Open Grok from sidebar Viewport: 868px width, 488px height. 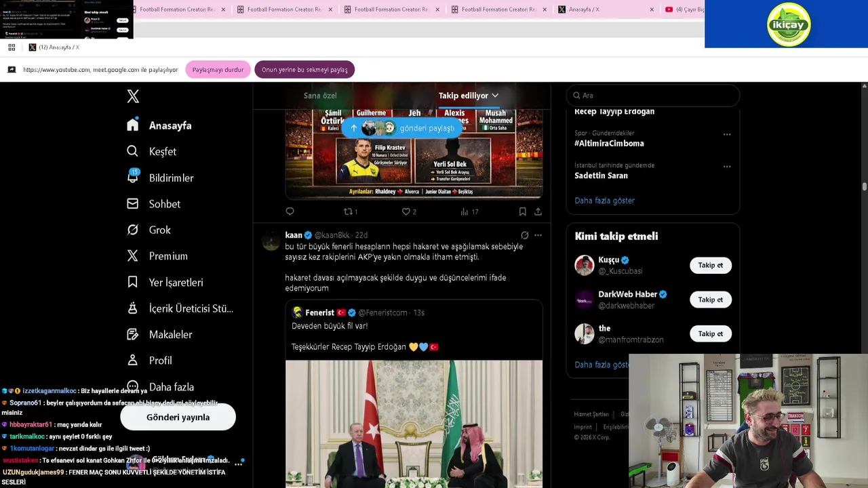tap(149, 230)
